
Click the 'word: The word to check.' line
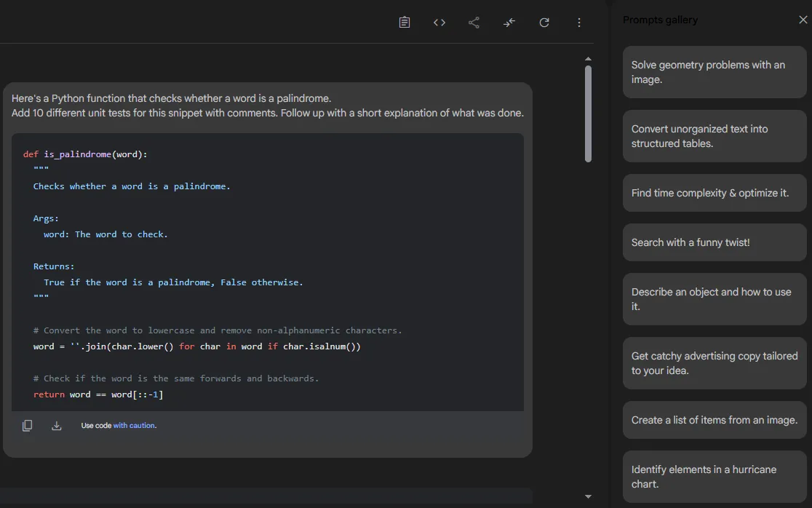click(106, 234)
